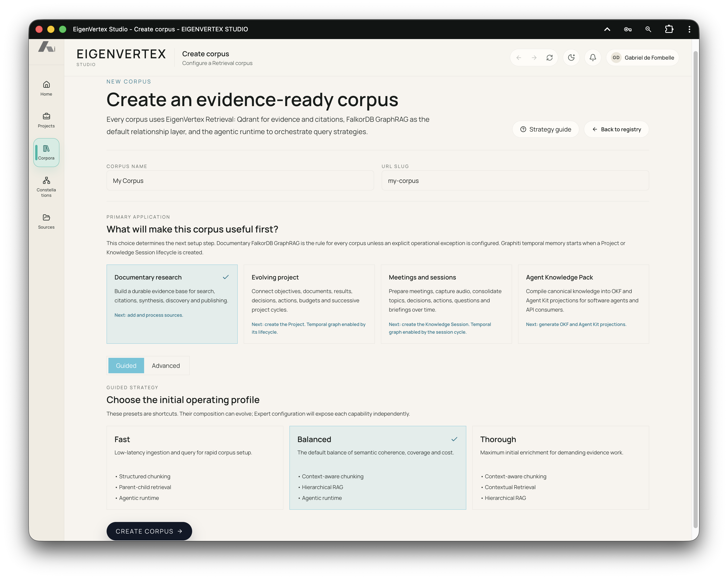Switch to the Guided tab
The image size is (728, 579).
pos(126,366)
